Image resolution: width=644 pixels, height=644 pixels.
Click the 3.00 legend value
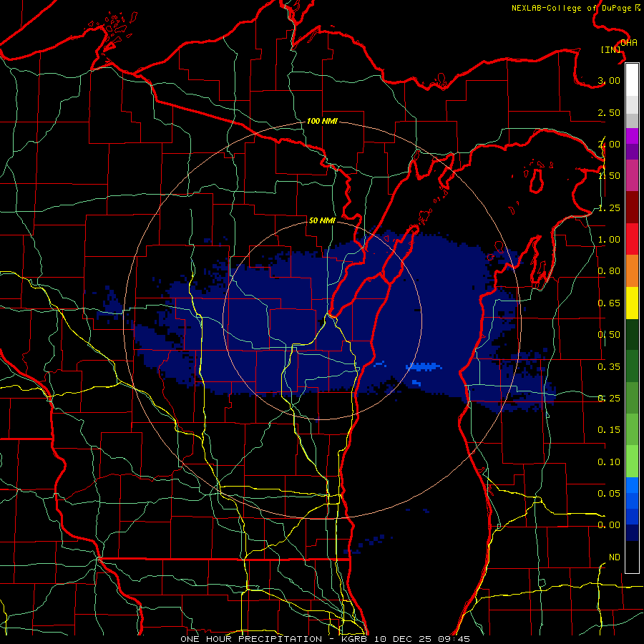click(x=609, y=80)
